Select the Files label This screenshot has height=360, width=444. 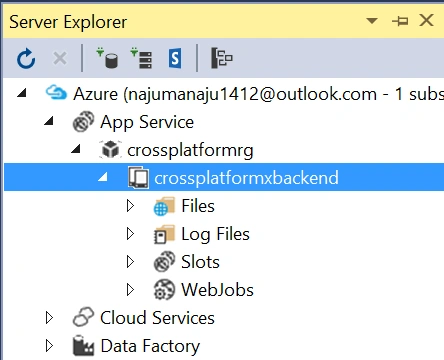point(198,206)
